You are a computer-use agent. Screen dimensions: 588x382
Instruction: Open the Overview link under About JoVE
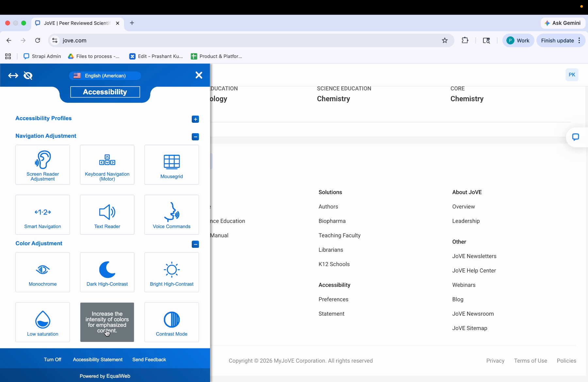(464, 207)
